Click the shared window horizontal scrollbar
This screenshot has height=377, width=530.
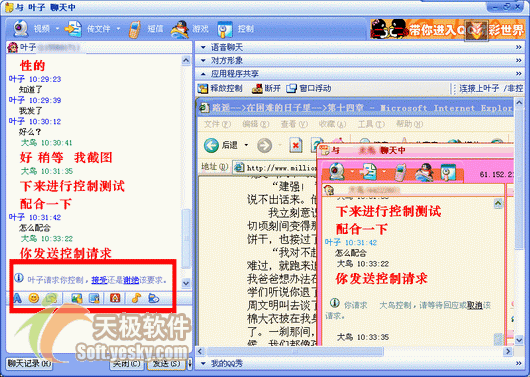coord(354,351)
